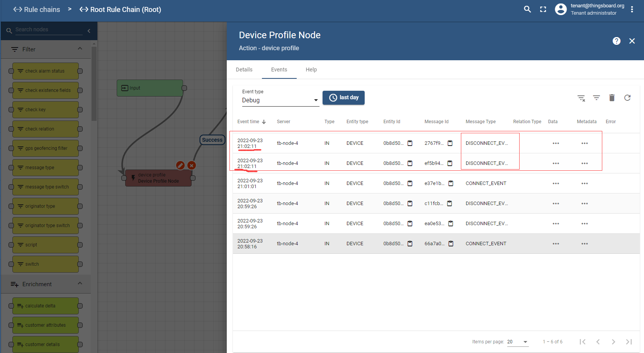This screenshot has height=353, width=644.
Task: Go to Rule chains breadcrumb
Action: coord(37,9)
